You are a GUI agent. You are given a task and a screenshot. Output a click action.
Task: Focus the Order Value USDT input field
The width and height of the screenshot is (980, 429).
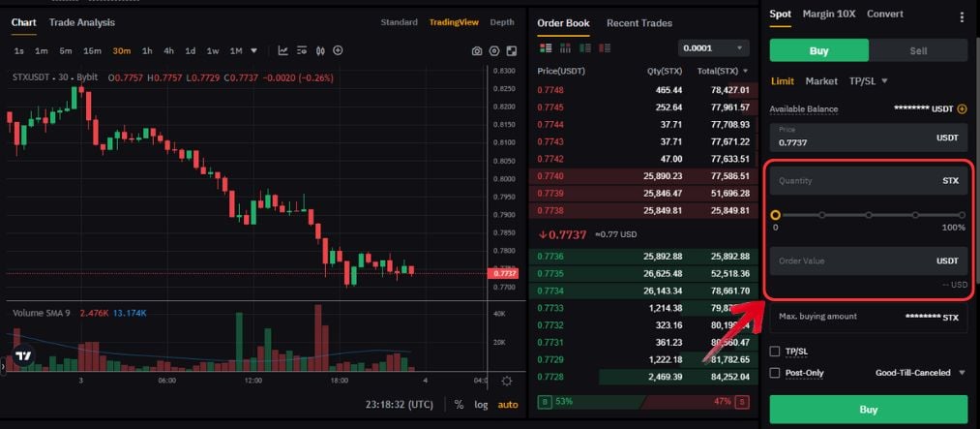point(868,260)
